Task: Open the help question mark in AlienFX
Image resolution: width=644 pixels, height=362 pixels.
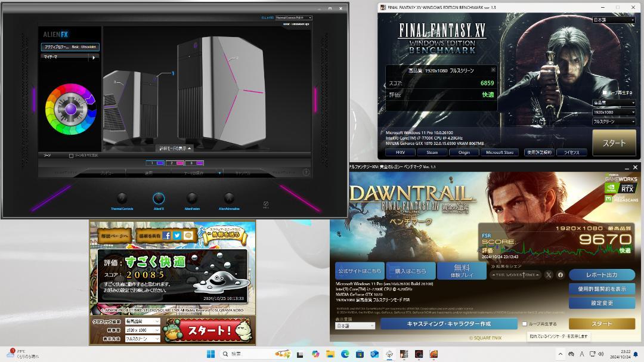Action: click(306, 172)
